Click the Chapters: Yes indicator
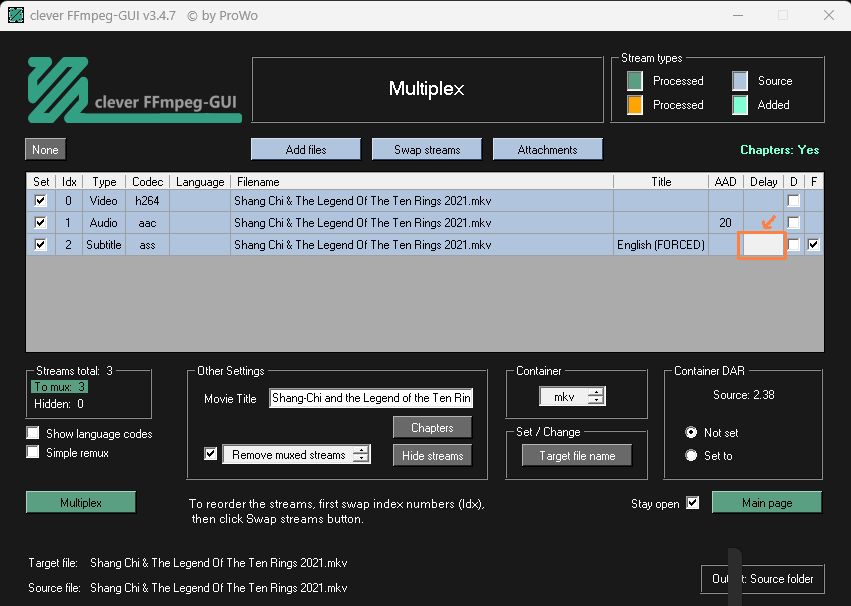 (x=779, y=150)
